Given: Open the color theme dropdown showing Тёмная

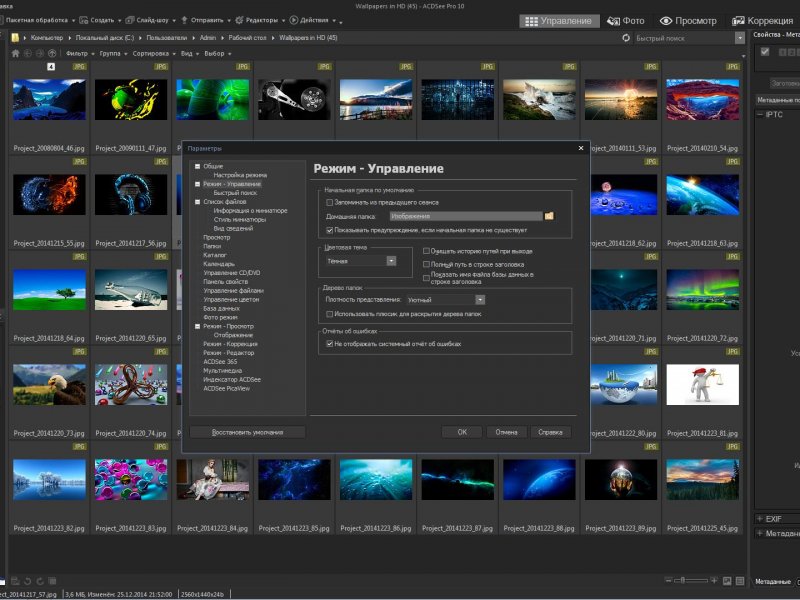Looking at the screenshot, I should [x=391, y=261].
